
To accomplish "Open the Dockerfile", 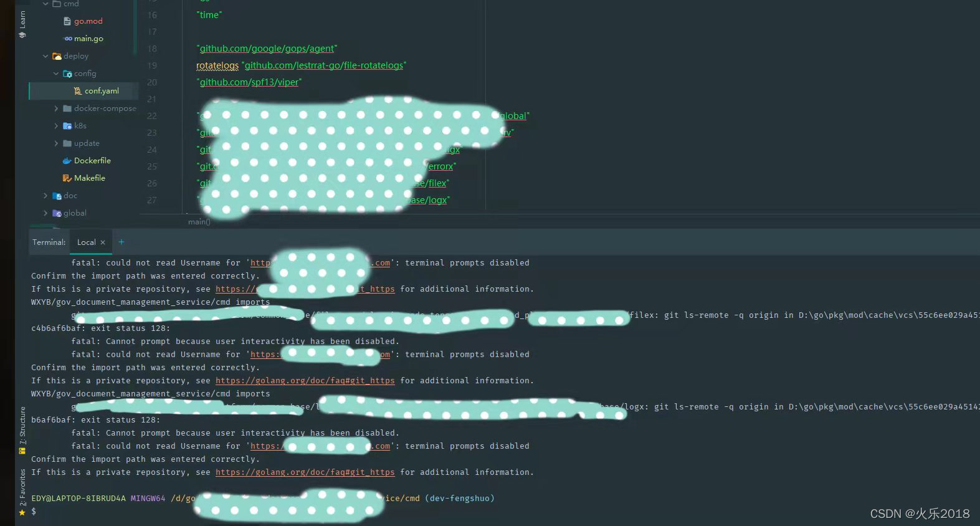I will (x=92, y=161).
